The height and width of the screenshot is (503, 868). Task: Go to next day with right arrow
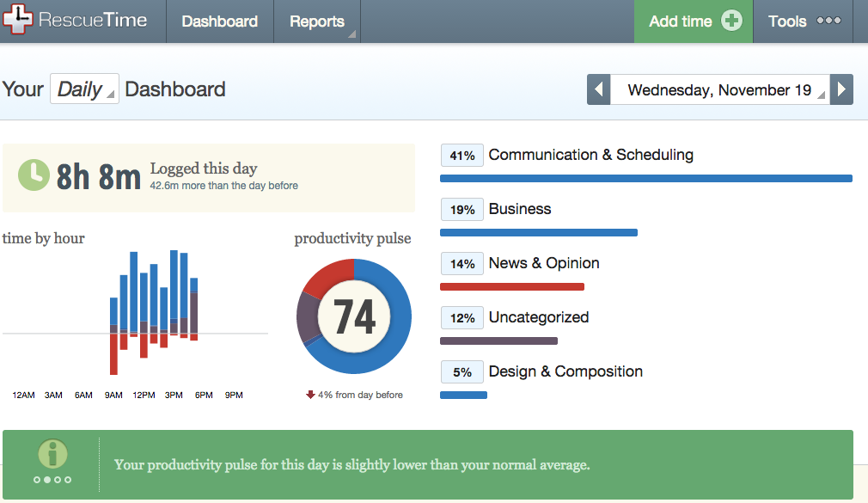842,89
